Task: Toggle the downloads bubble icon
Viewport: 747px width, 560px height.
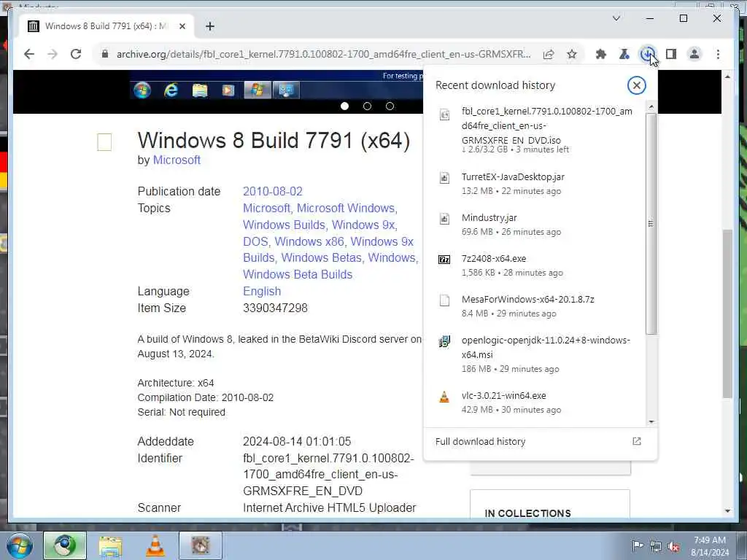Action: coord(648,54)
